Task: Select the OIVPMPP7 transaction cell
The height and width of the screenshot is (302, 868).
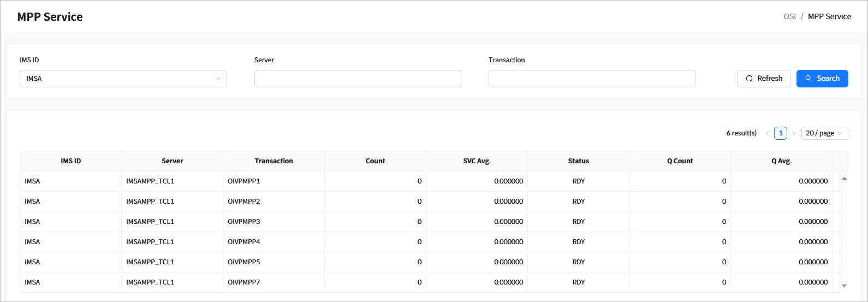Action: pos(243,282)
